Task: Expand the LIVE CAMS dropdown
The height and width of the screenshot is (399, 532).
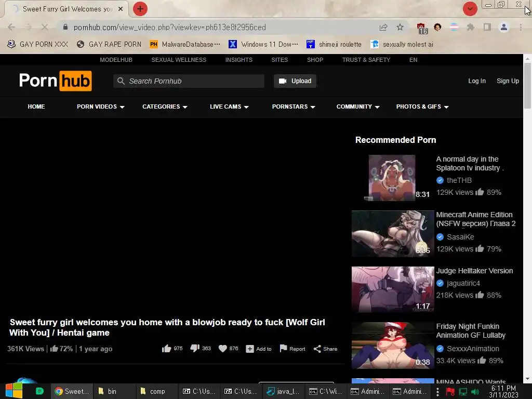Action: point(229,107)
